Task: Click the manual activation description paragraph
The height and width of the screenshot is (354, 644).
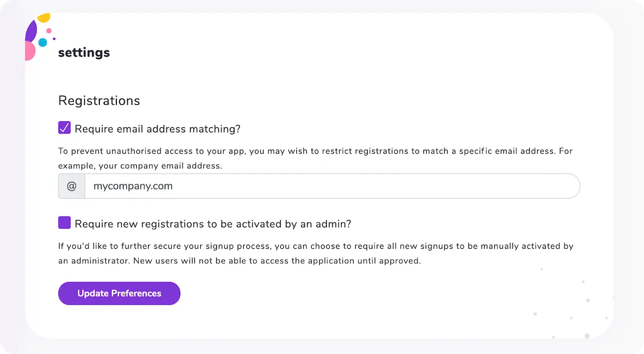Action: click(315, 254)
